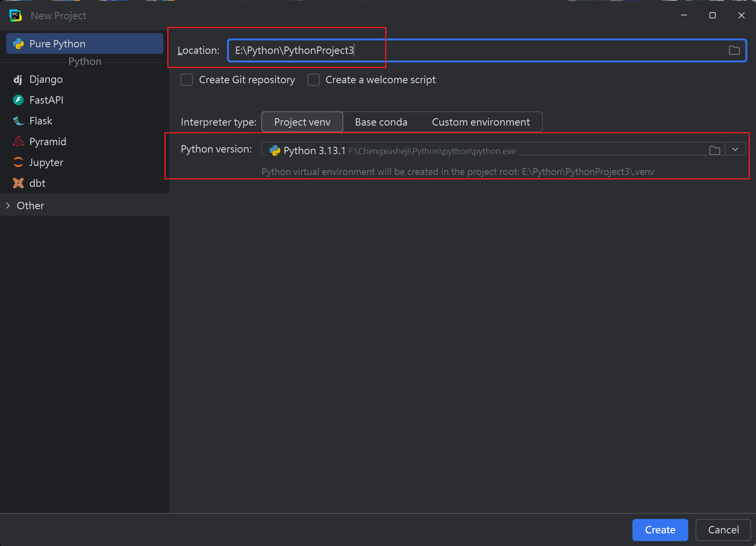756x546 pixels.
Task: Click the Create button
Action: click(x=660, y=530)
